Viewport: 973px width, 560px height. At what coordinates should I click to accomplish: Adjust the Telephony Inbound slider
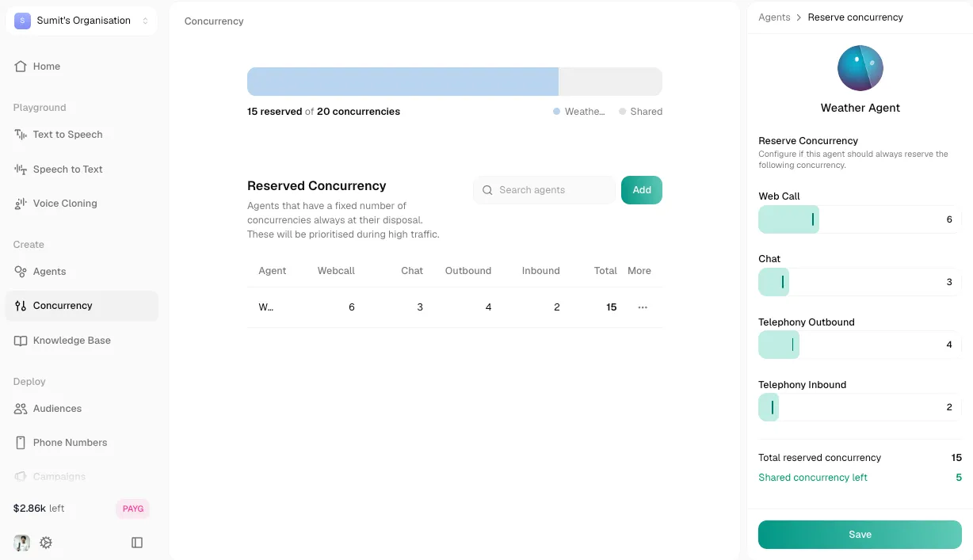(773, 407)
